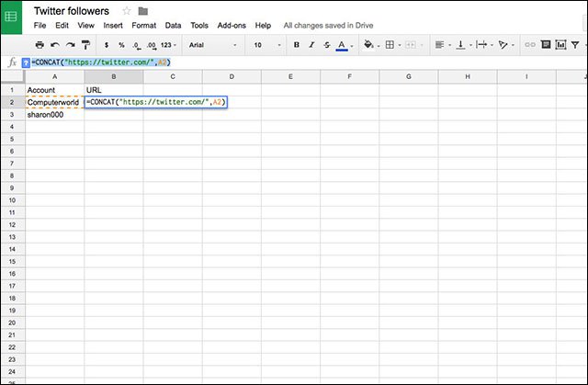Open the Format menu
588x385 pixels.
coord(143,26)
